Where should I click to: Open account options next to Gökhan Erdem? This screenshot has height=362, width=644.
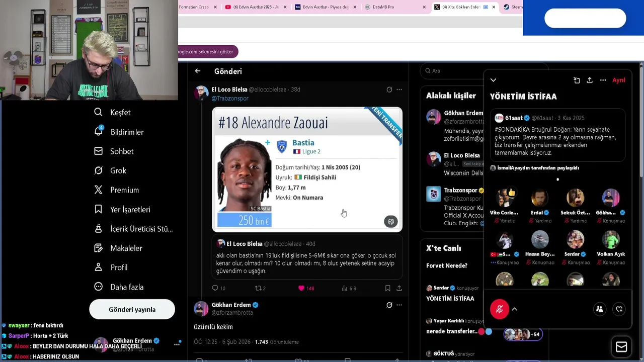tap(177, 344)
